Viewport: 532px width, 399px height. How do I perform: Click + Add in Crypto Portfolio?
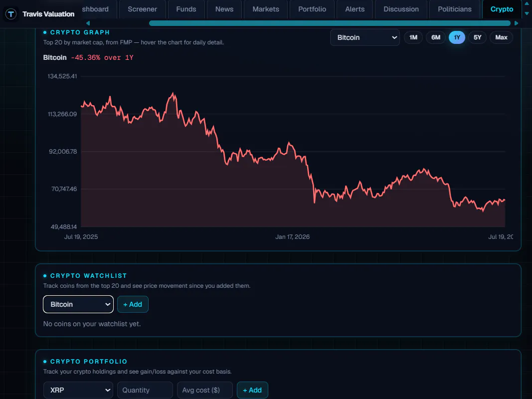tap(252, 390)
